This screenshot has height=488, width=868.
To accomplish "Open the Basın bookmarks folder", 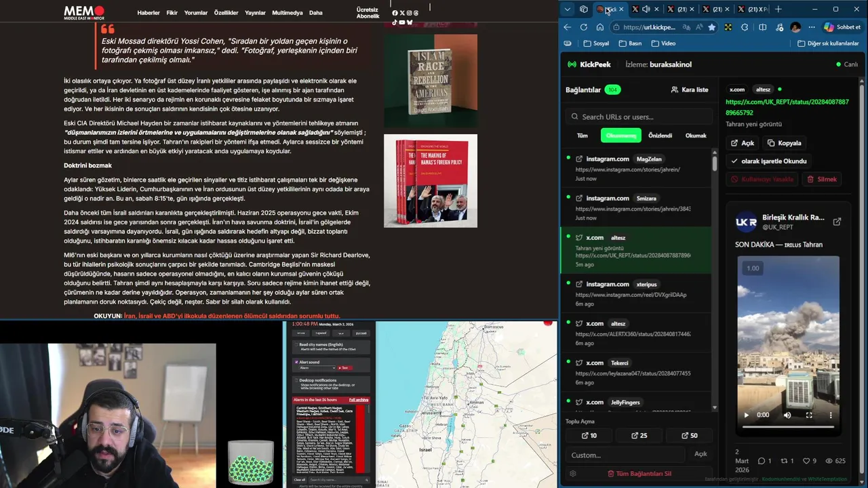I will click(631, 43).
